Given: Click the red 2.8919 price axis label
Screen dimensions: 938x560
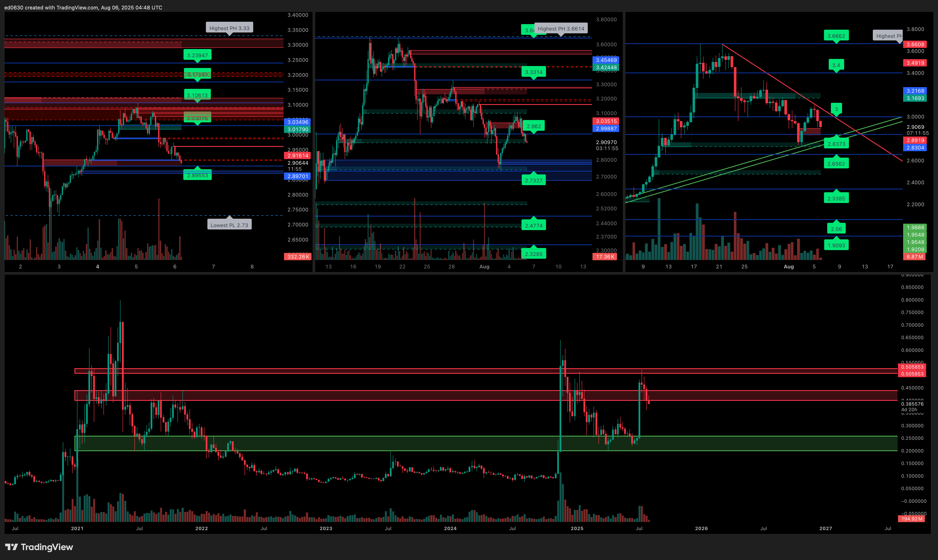Looking at the screenshot, I should click(915, 140).
